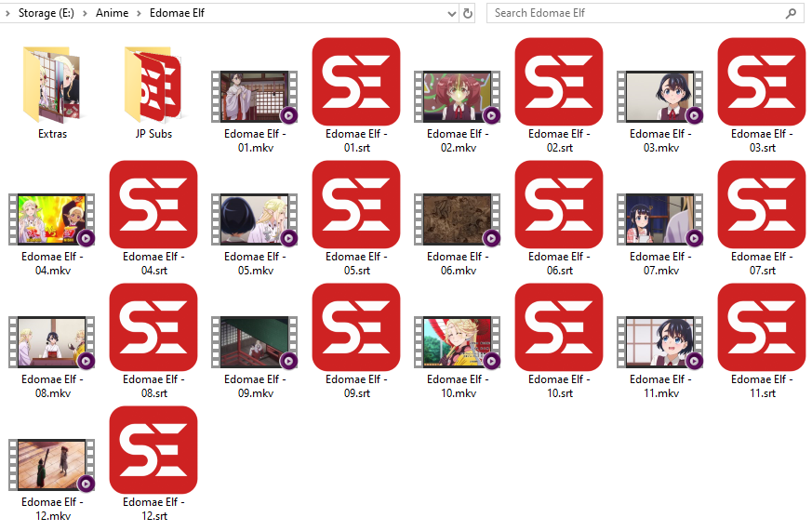Click the 'Edomae Elf - 07.srt' file name
This screenshot has height=531, width=812.
tap(762, 263)
